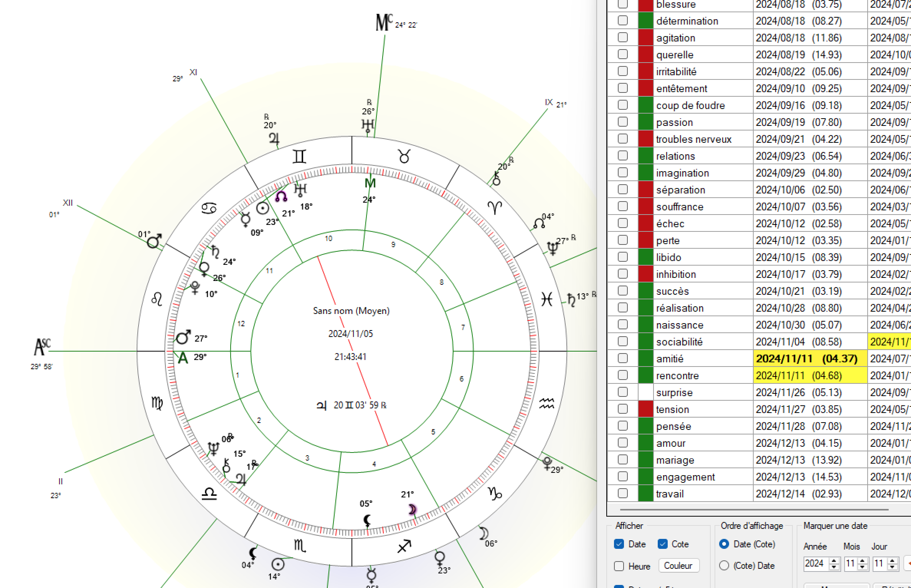Increase the Année value with up arrow
This screenshot has width=911, height=588.
[x=834, y=560]
